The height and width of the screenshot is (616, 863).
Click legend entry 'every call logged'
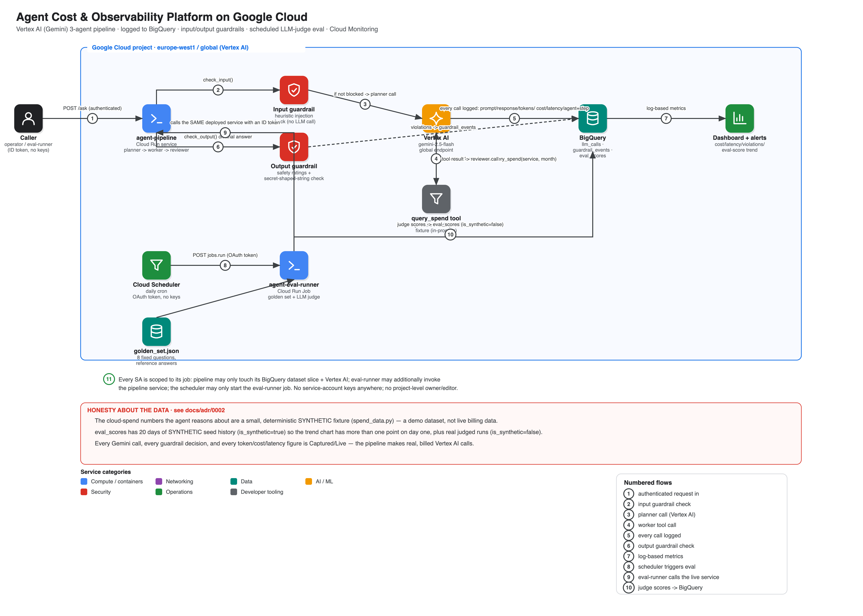click(x=659, y=535)
